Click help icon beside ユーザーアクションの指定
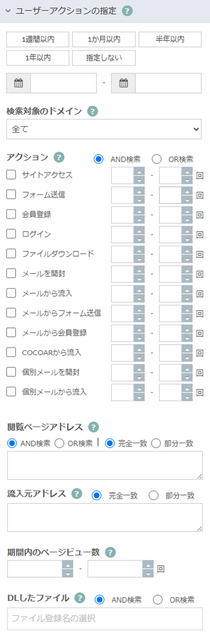The width and height of the screenshot is (210, 644). pyautogui.click(x=127, y=11)
